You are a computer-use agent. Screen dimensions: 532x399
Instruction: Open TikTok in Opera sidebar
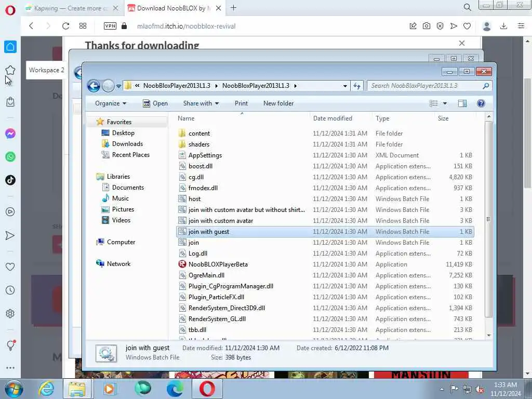(10, 180)
